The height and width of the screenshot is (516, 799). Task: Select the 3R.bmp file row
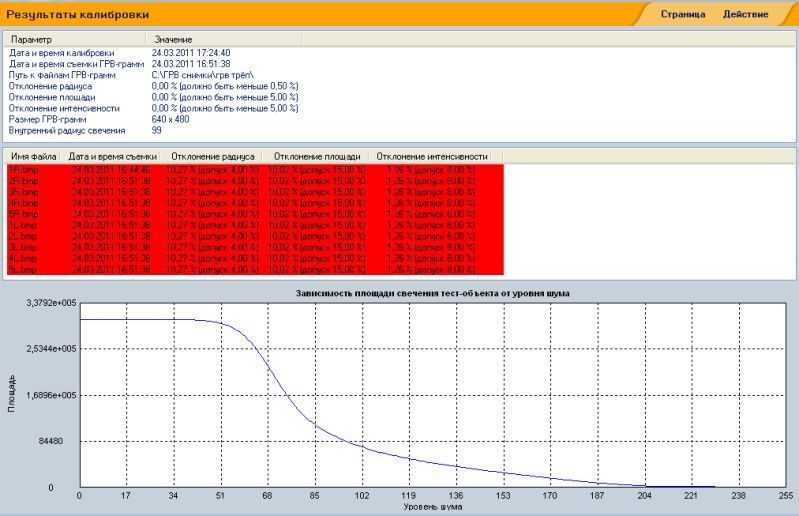point(255,192)
